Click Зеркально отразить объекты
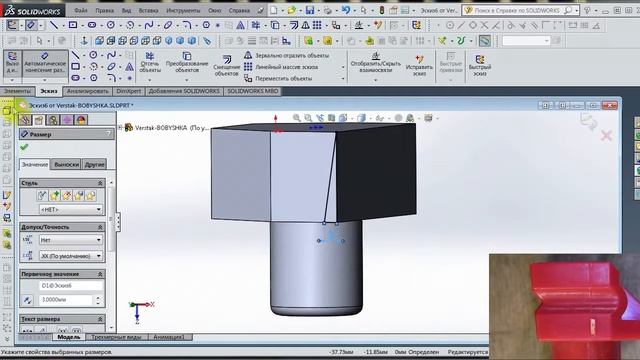This screenshot has width=640, height=360. (287, 55)
